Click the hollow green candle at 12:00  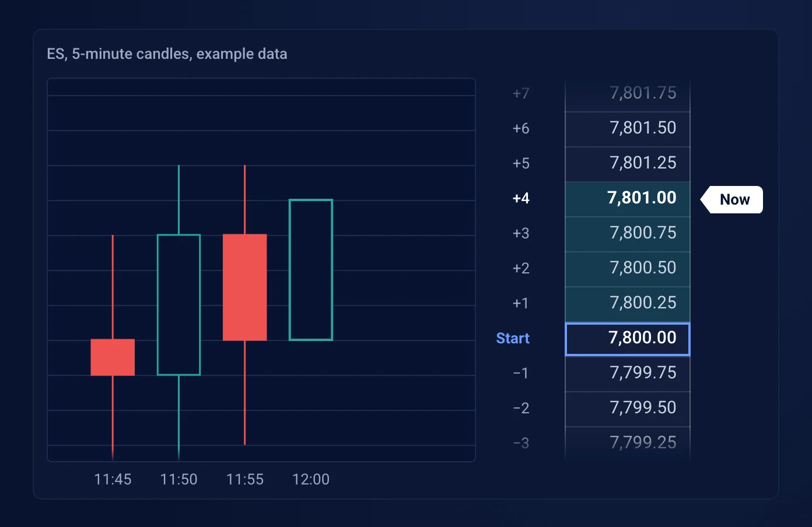(x=311, y=270)
